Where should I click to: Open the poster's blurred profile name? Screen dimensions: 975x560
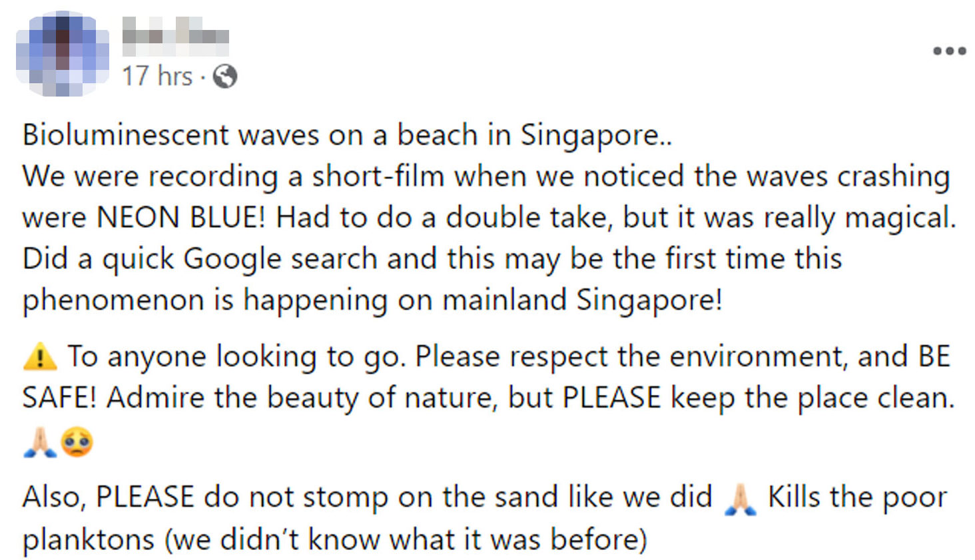[x=175, y=35]
